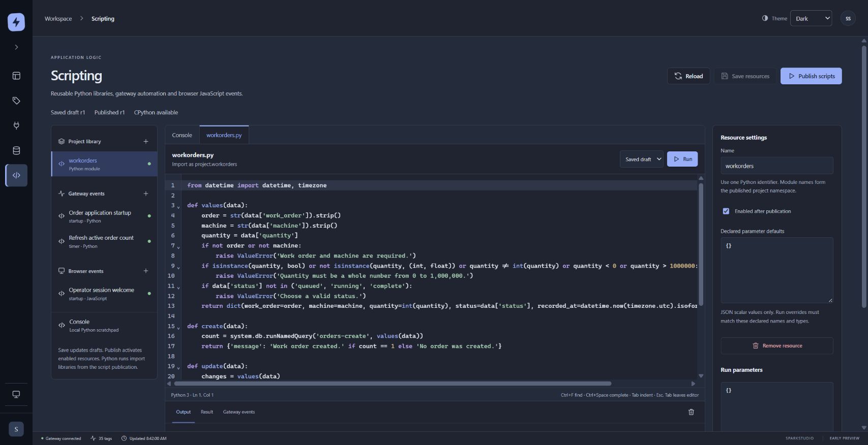The height and width of the screenshot is (445, 868).
Task: Click the editor vertical scrollbar
Action: (701, 244)
